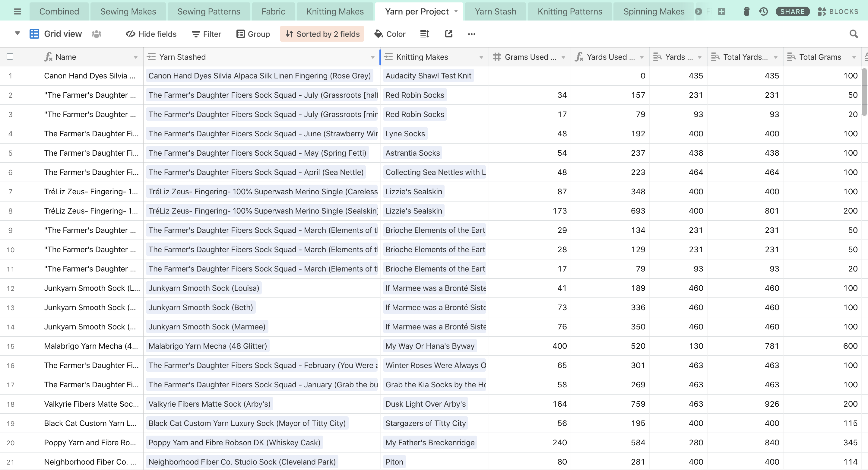This screenshot has width=868, height=470.
Task: Click the Yards lookup field icon
Action: [657, 57]
